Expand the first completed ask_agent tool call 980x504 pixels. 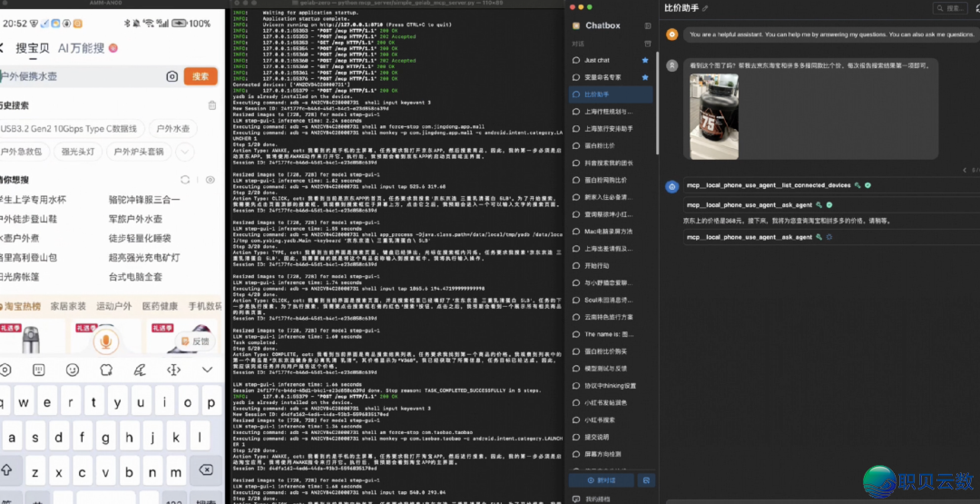(x=831, y=204)
